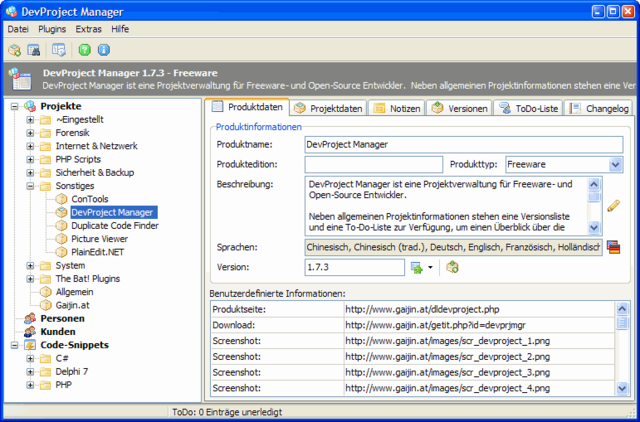This screenshot has height=422, width=640.
Task: Collapse the Sonstiges folder
Action: (30, 186)
